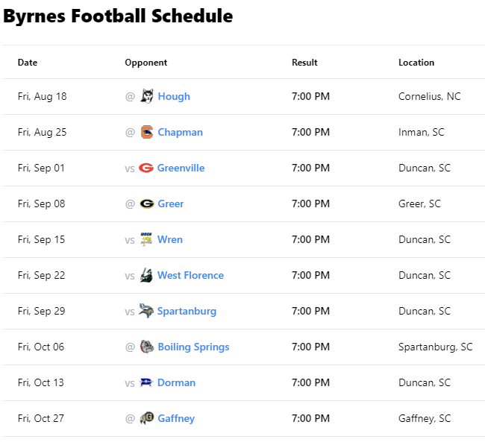The image size is (485, 448).
Task: Open the Chapman team link
Action: [180, 132]
